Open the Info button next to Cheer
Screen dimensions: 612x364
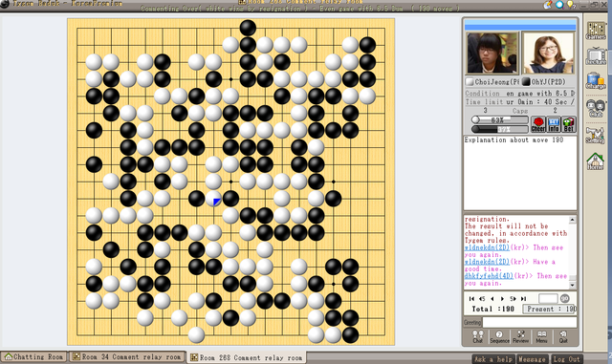pyautogui.click(x=554, y=124)
